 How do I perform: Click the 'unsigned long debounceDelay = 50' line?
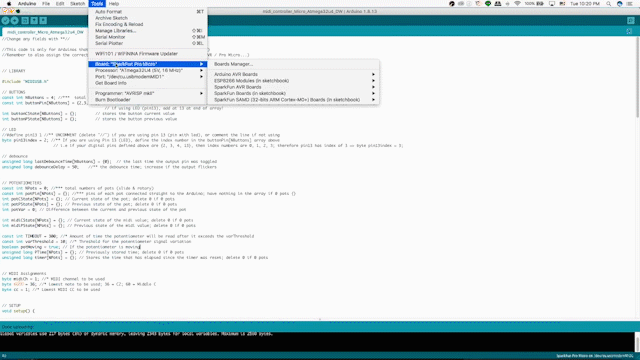click(109, 167)
